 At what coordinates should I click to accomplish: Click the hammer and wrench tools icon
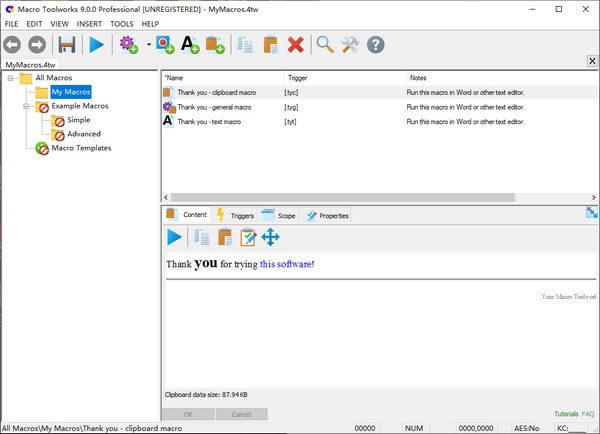(x=350, y=44)
